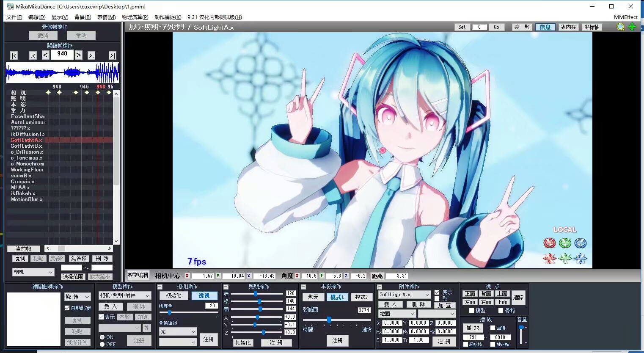
Task: Jump to the first frame button
Action: (14, 55)
